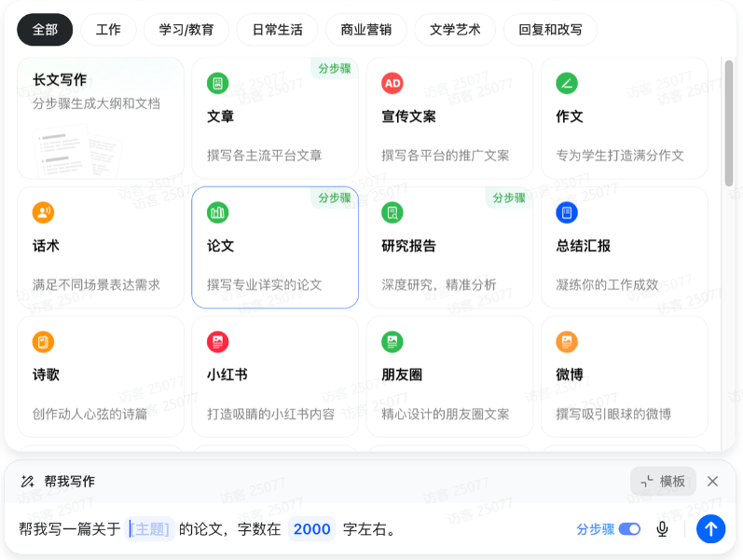
Task: Click the 模板 collapse button
Action: (x=663, y=482)
